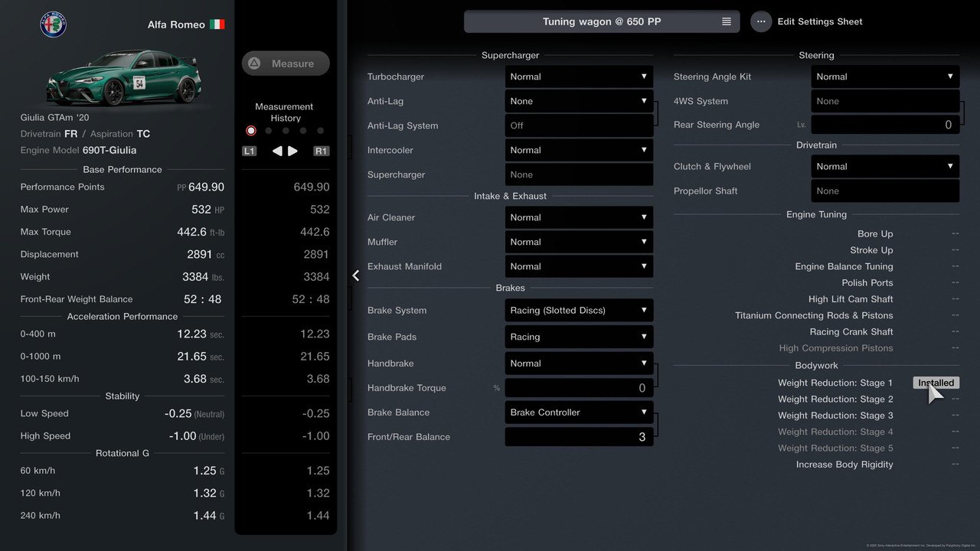
Task: Click the Propellor Shaft None field
Action: point(885,191)
